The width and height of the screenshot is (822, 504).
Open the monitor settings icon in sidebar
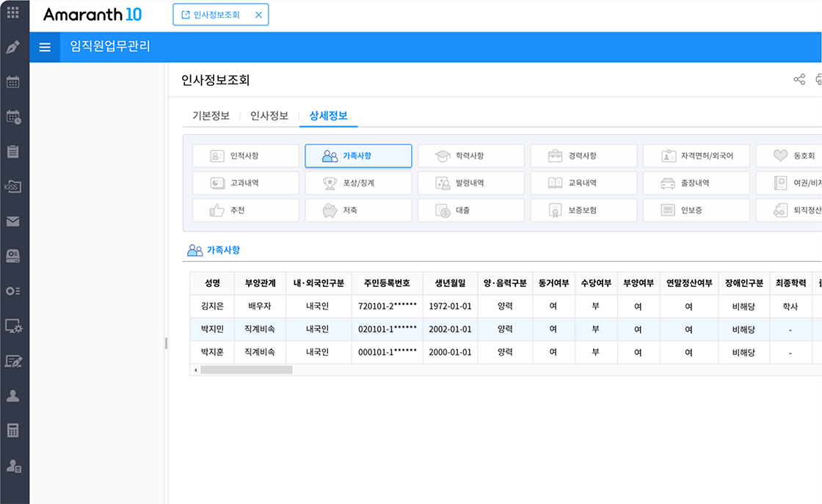(x=13, y=326)
